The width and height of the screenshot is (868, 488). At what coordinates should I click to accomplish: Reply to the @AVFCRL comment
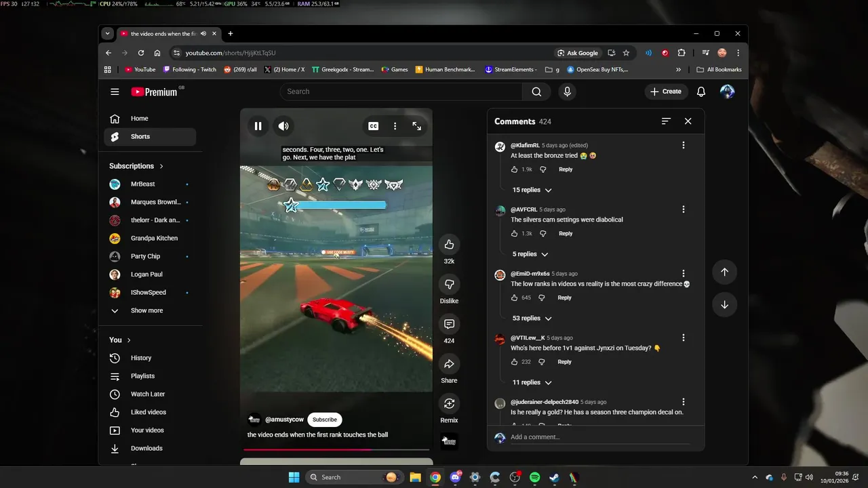click(566, 234)
